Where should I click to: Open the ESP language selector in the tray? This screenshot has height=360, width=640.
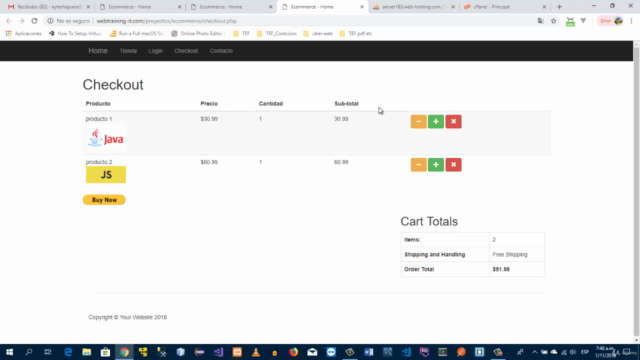click(x=584, y=352)
